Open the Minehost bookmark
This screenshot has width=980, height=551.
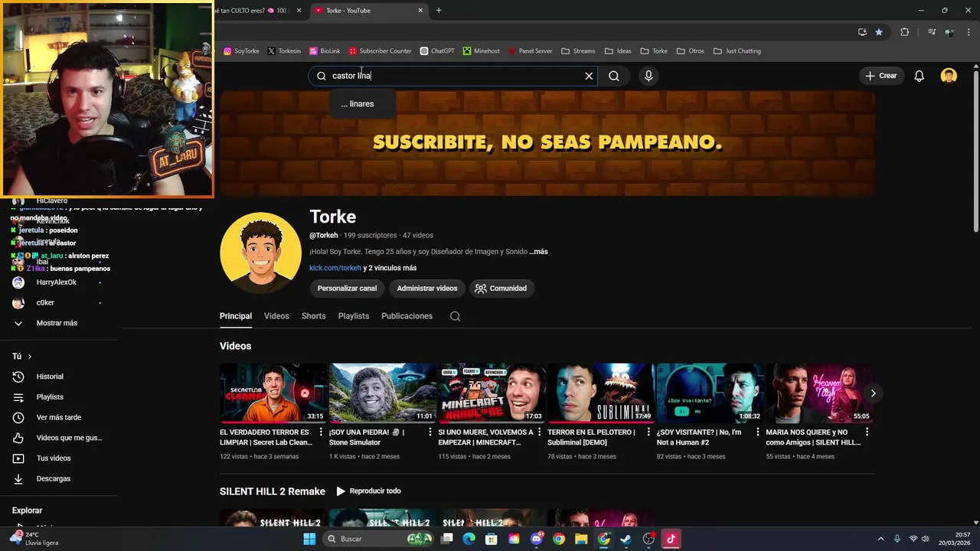pos(481,51)
